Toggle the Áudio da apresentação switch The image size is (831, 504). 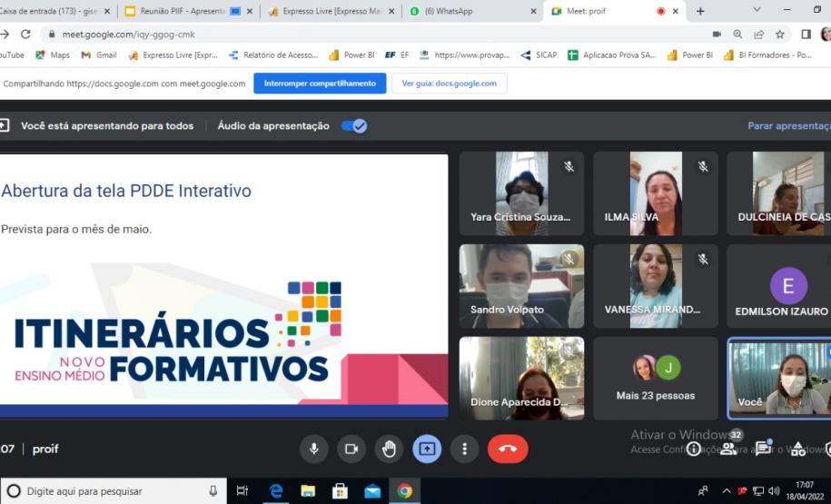[x=354, y=126]
